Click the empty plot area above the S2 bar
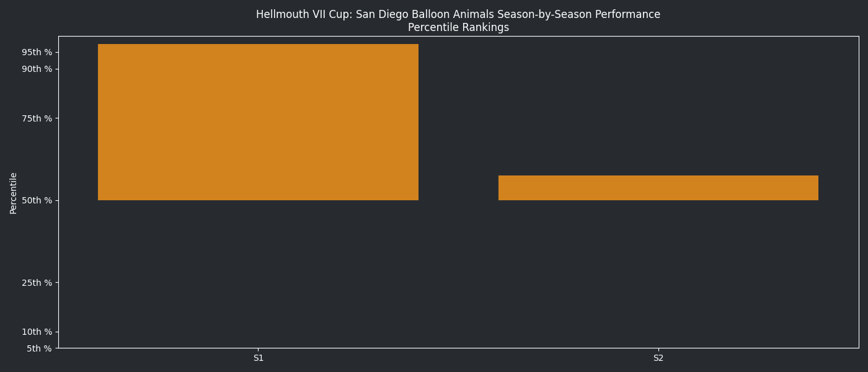This screenshot has width=868, height=372. click(658, 105)
